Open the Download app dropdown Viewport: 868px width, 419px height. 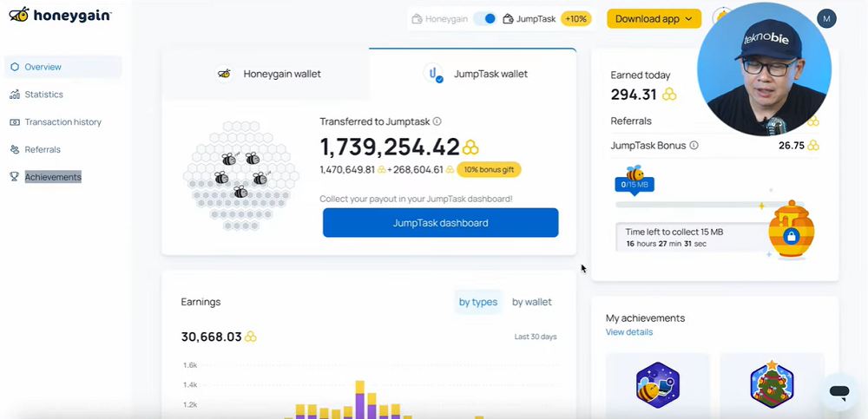[654, 19]
